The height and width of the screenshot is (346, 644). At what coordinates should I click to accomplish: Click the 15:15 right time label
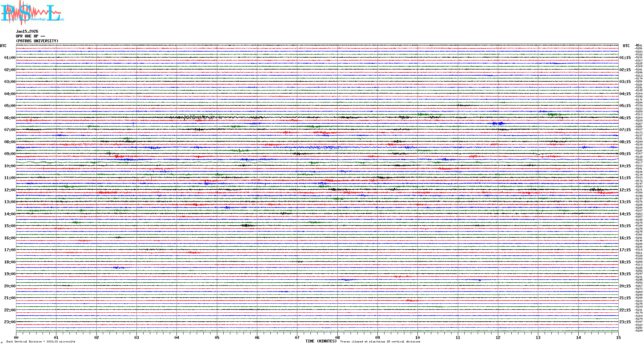[625, 226]
